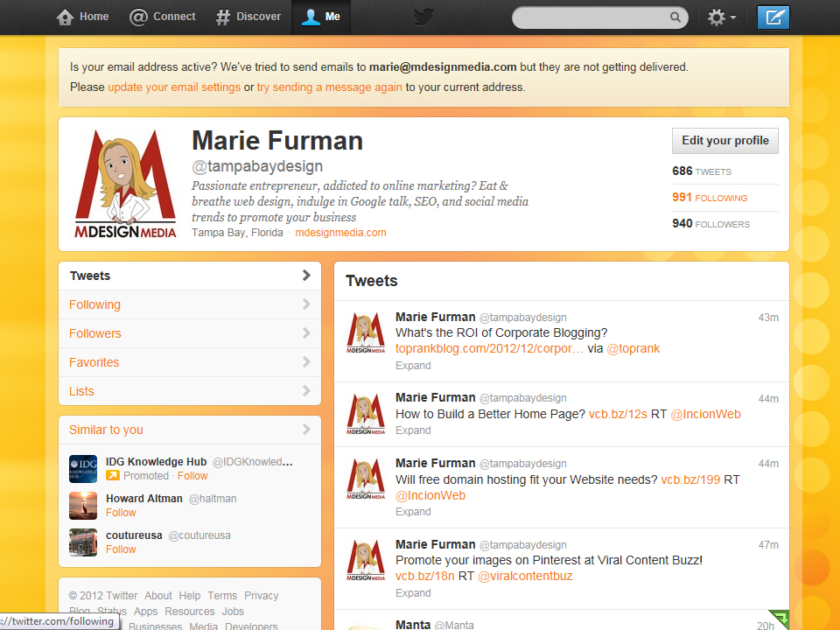Select the Tweets sidebar item
This screenshot has height=630, width=840.
click(x=190, y=276)
